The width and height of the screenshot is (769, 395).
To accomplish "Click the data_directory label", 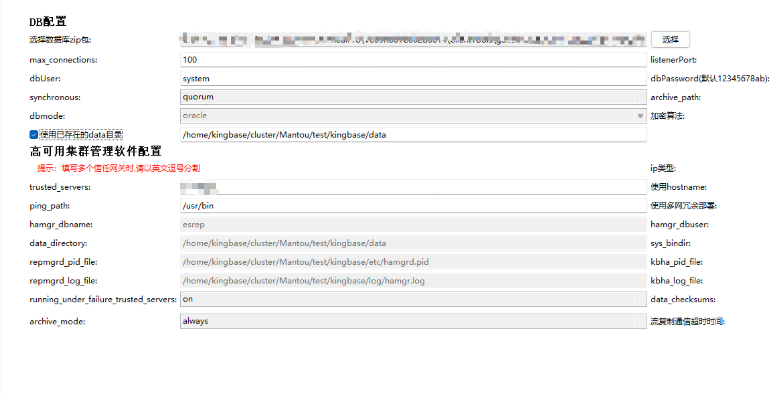I will click(58, 243).
